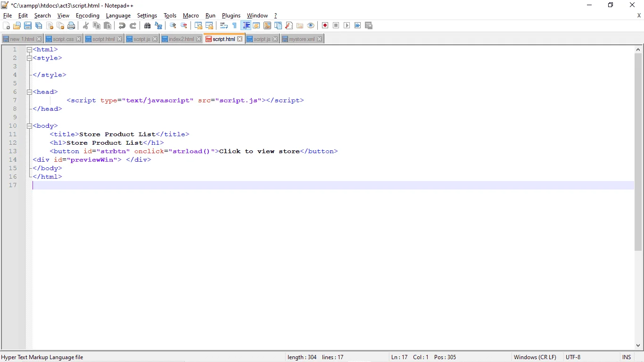The width and height of the screenshot is (644, 362).
Task: Click the Stop Recording macro icon
Action: pos(336,25)
